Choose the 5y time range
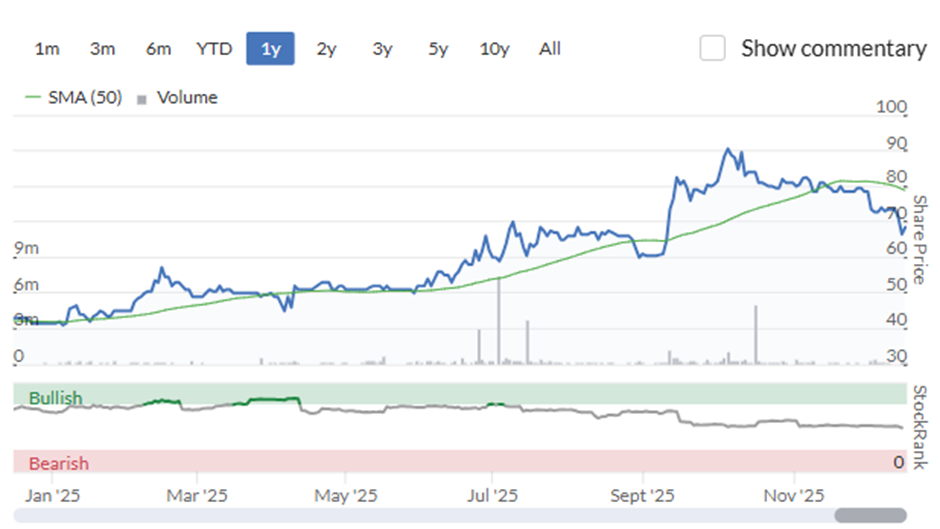Viewport: 940px width, 529px height. pyautogui.click(x=438, y=49)
